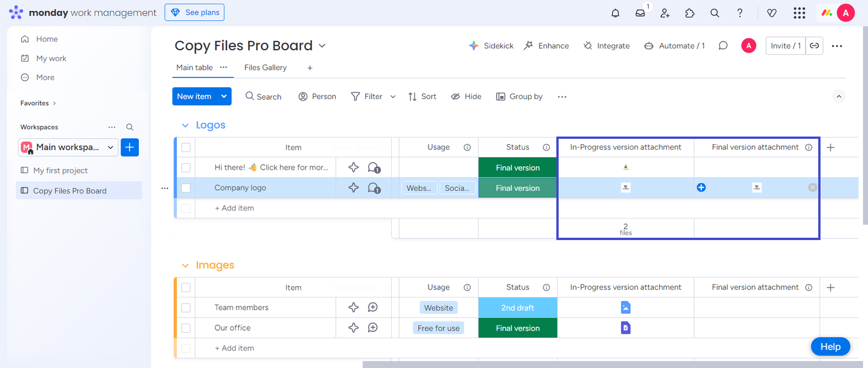Open the products switcher grid icon

coord(799,13)
